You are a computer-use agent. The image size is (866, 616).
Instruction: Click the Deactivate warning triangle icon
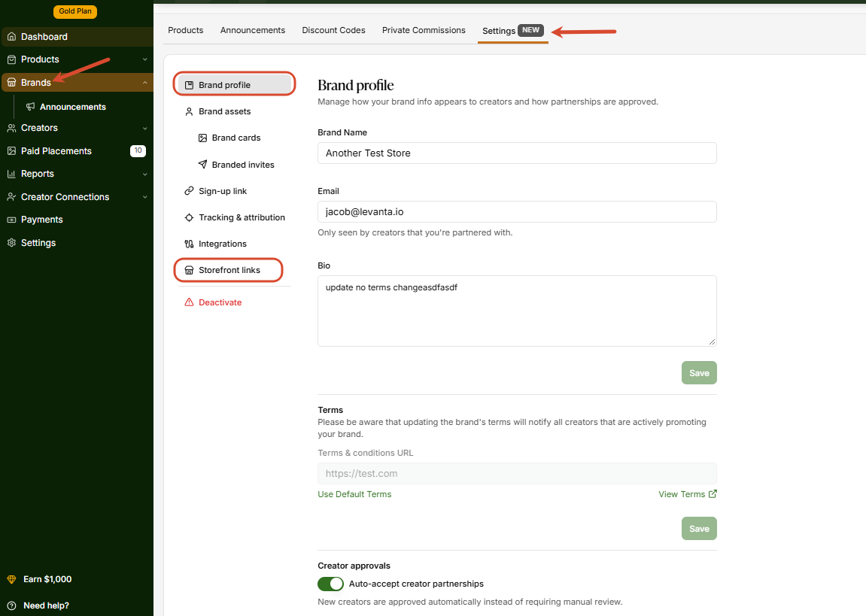click(x=189, y=302)
